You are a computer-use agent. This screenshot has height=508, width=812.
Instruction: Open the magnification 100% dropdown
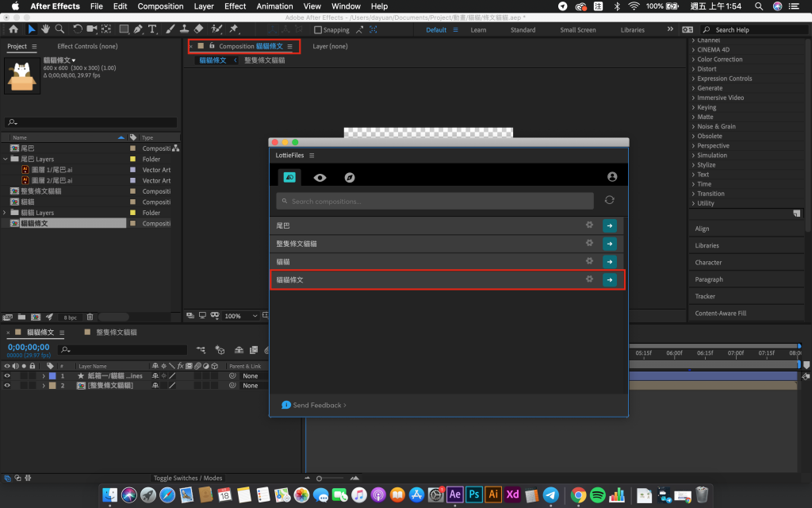click(240, 316)
